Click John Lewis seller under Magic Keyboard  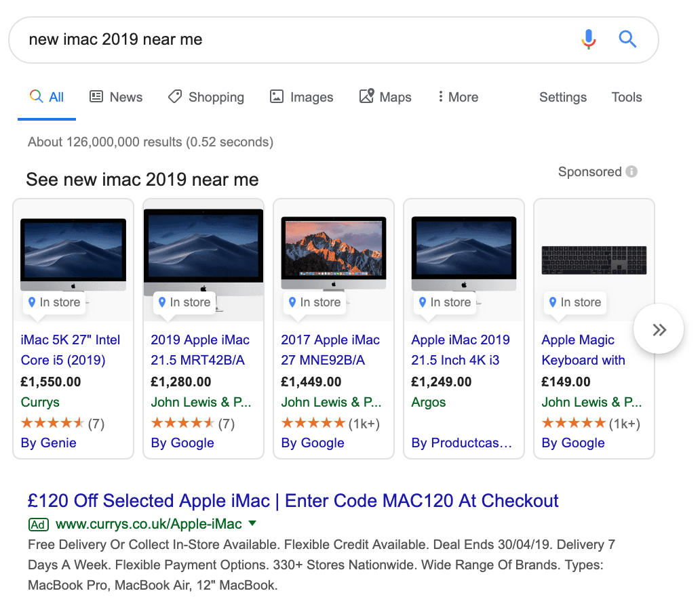591,402
